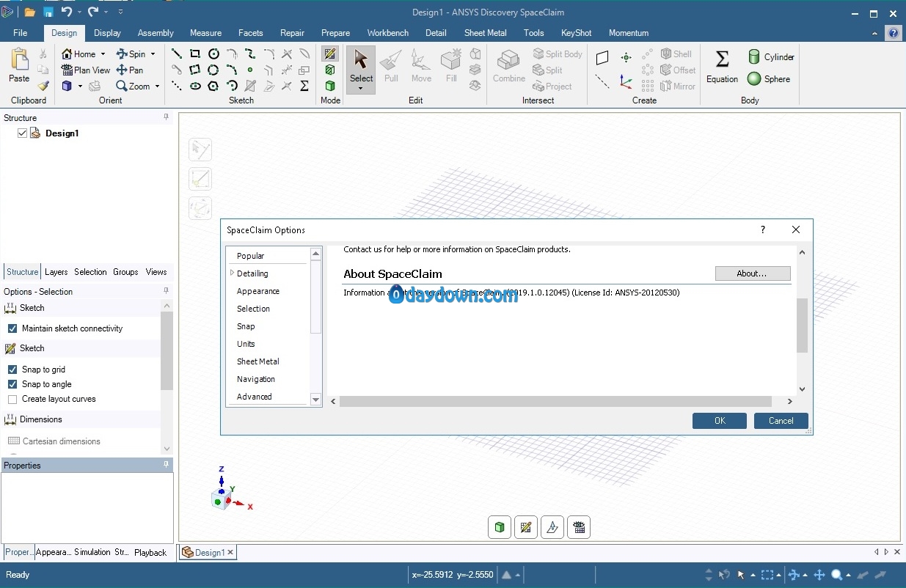Open the Equation tool
906x588 pixels.
click(x=722, y=67)
